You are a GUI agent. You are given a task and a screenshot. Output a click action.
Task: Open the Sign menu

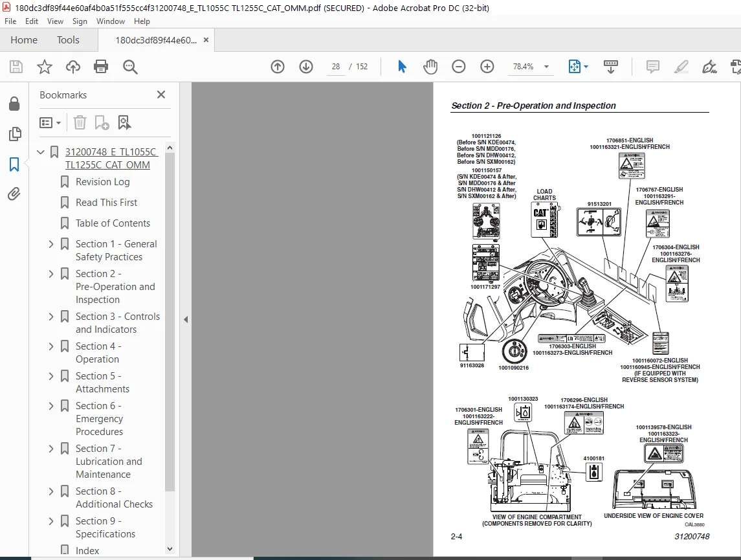click(80, 21)
